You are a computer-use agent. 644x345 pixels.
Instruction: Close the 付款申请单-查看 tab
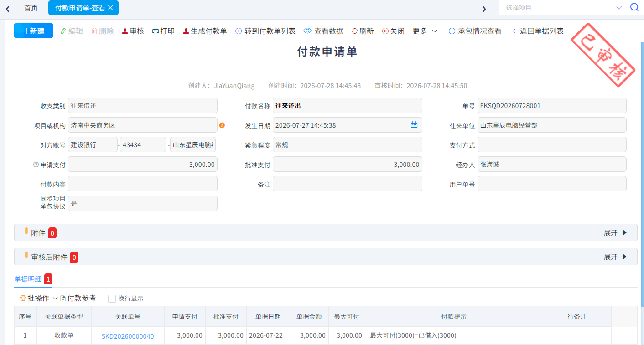(x=110, y=8)
